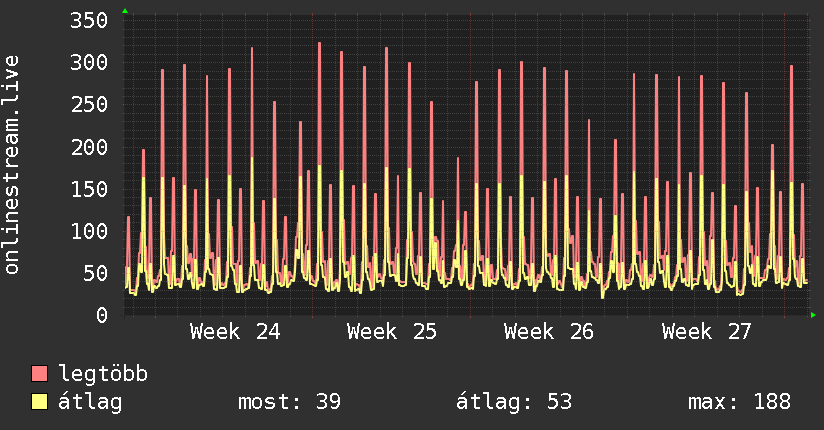824x430 pixels.
Task: Click the Week 25 axis label
Action: [392, 332]
